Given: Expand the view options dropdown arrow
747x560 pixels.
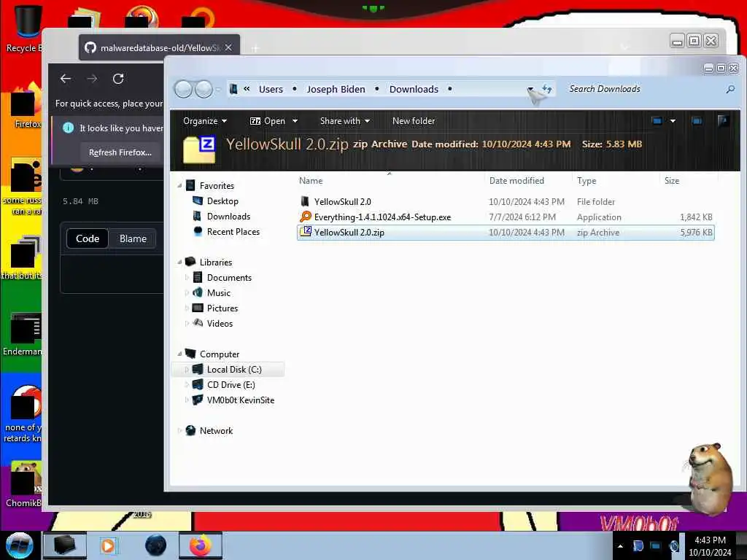Looking at the screenshot, I should click(x=673, y=121).
